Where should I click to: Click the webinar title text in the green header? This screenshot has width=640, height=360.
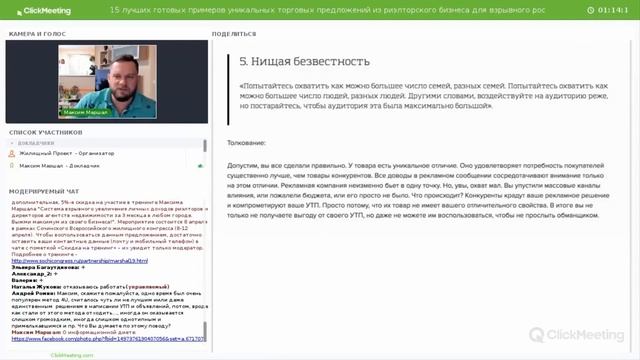pyautogui.click(x=327, y=10)
